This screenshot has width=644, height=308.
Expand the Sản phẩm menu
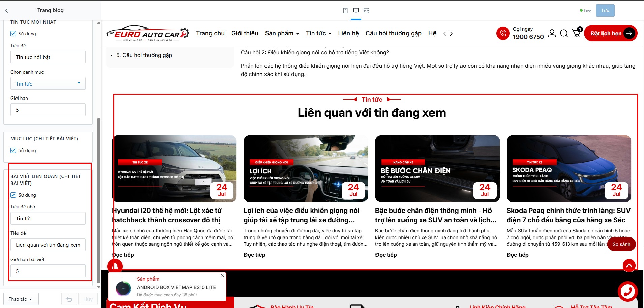point(282,33)
